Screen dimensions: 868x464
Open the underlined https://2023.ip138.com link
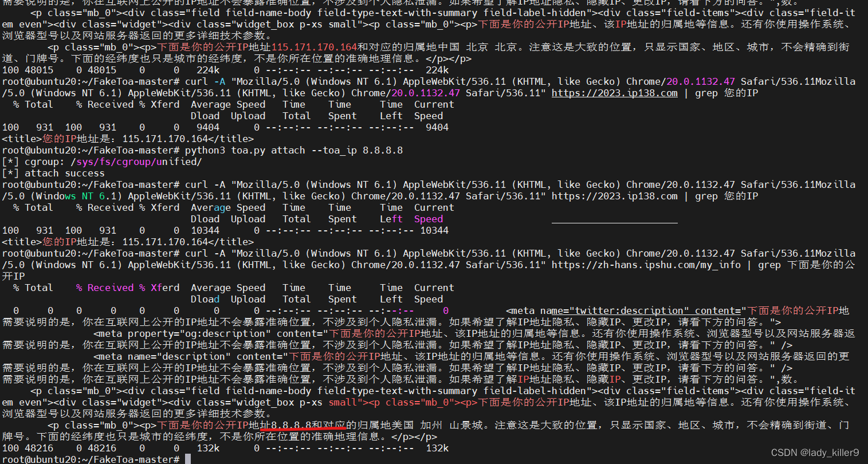coord(614,93)
